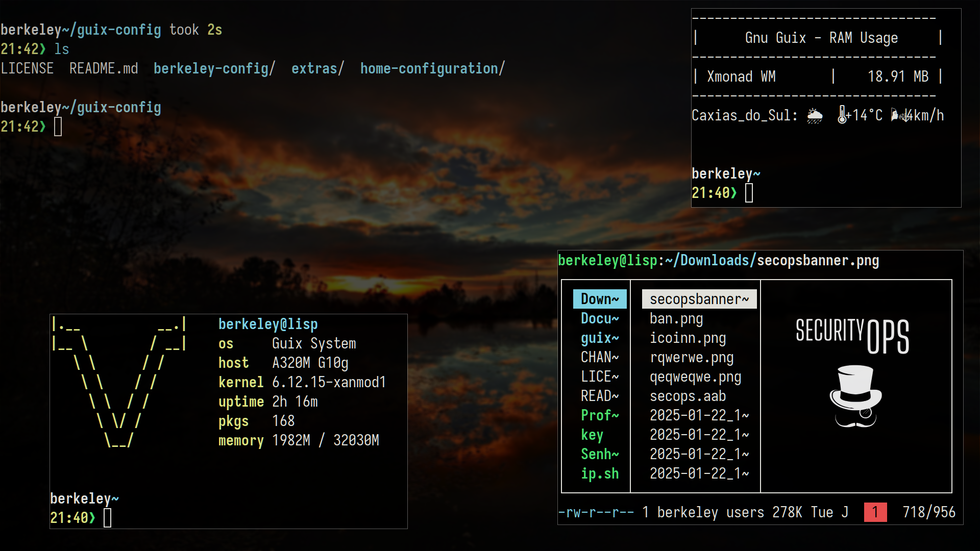Click the berkeley-config/ directory in ls output
The width and height of the screenshot is (980, 551).
[x=214, y=68]
